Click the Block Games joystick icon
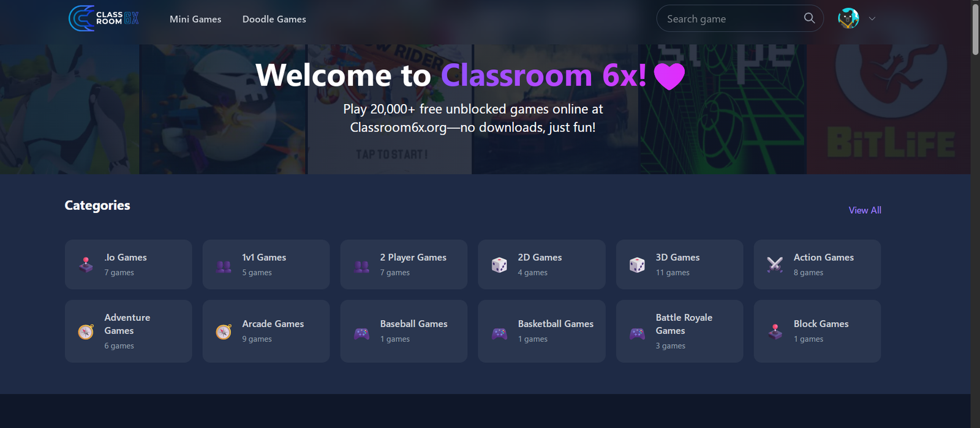 click(x=775, y=331)
